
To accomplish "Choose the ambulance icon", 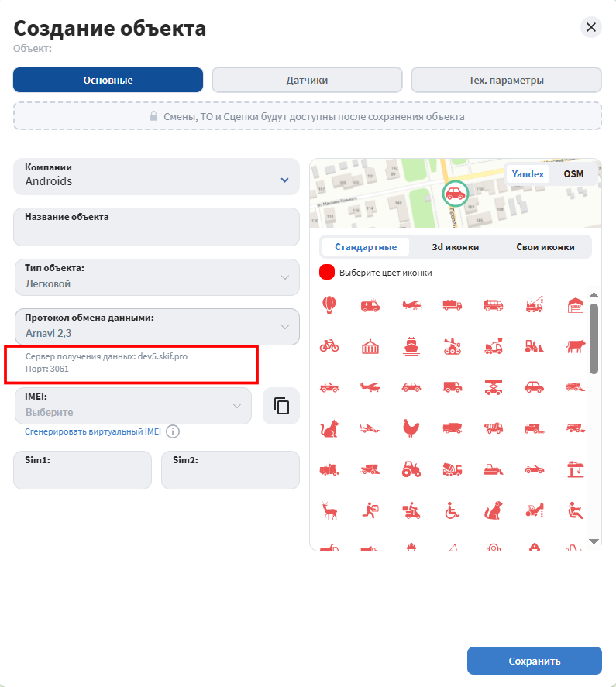I will click(x=370, y=305).
